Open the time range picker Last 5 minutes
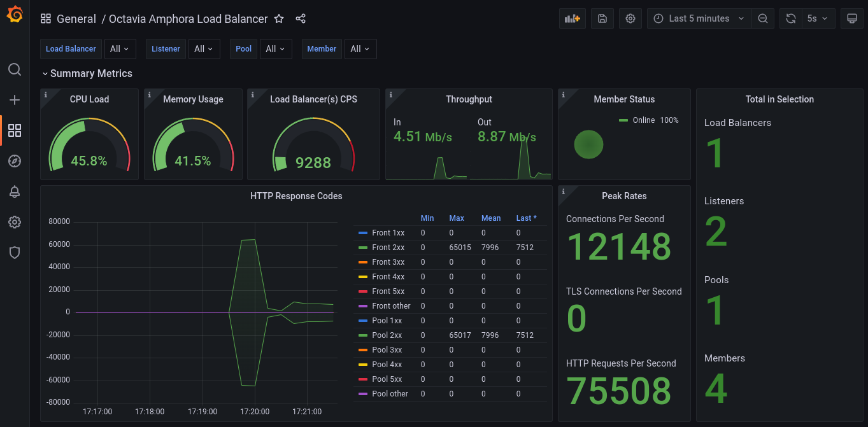Image resolution: width=868 pixels, height=427 pixels. [x=699, y=18]
